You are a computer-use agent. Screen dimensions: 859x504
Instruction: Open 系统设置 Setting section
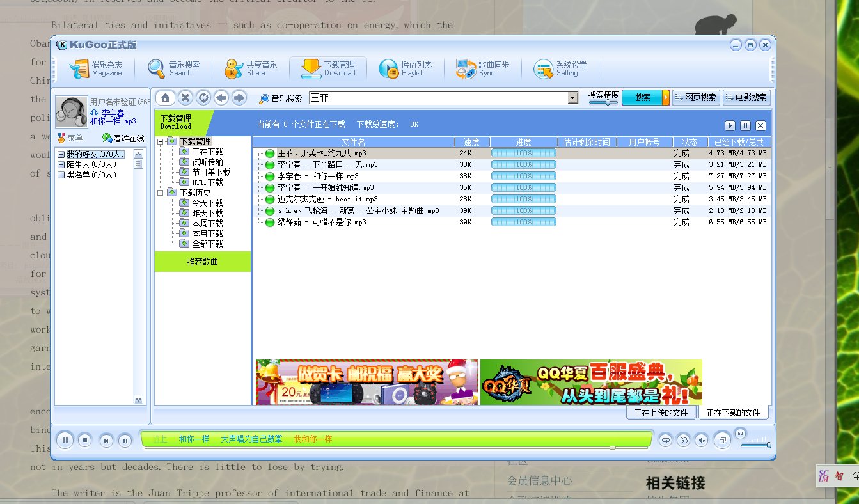click(x=560, y=68)
